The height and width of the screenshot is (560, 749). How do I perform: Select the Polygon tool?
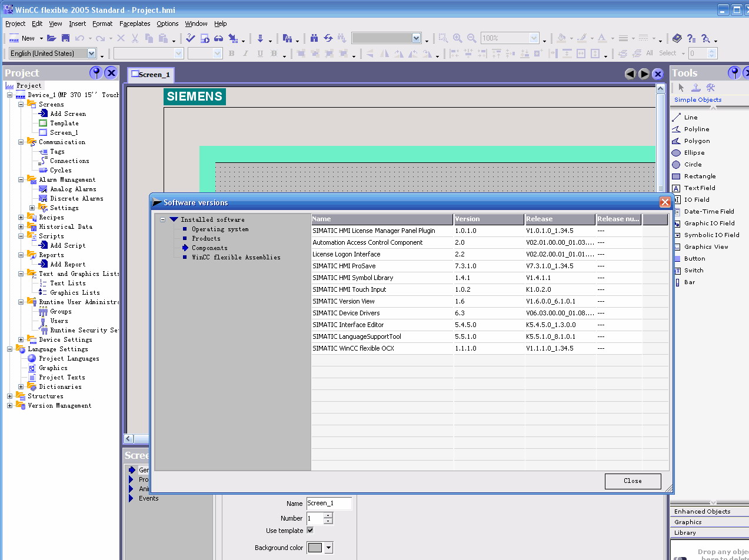click(x=691, y=141)
